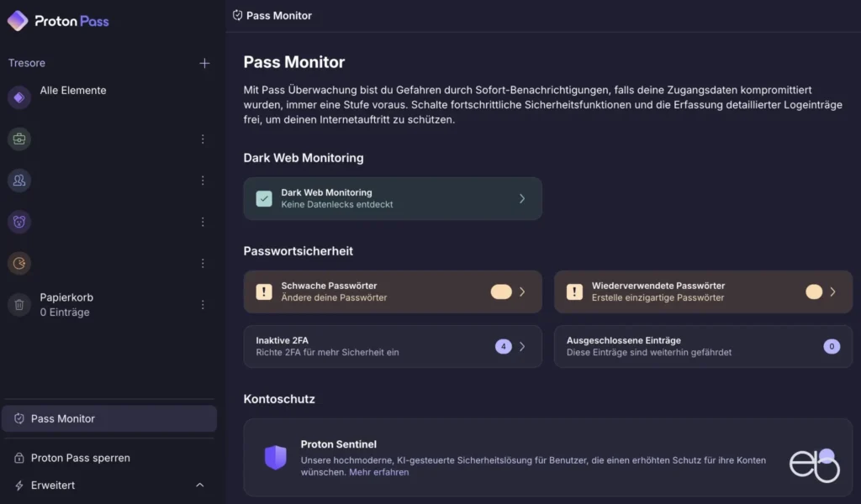Open the Papierkorb trash icon
Screen dimensions: 861x504
[x=19, y=304]
